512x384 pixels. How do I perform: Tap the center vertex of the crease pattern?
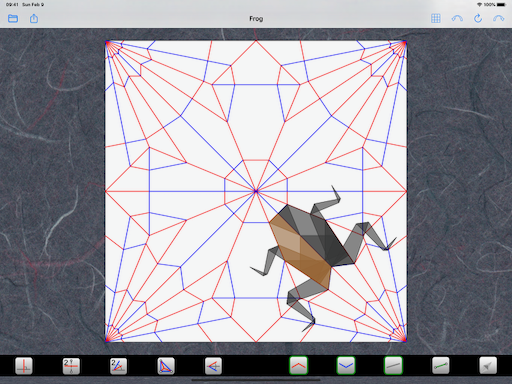[x=256, y=191]
